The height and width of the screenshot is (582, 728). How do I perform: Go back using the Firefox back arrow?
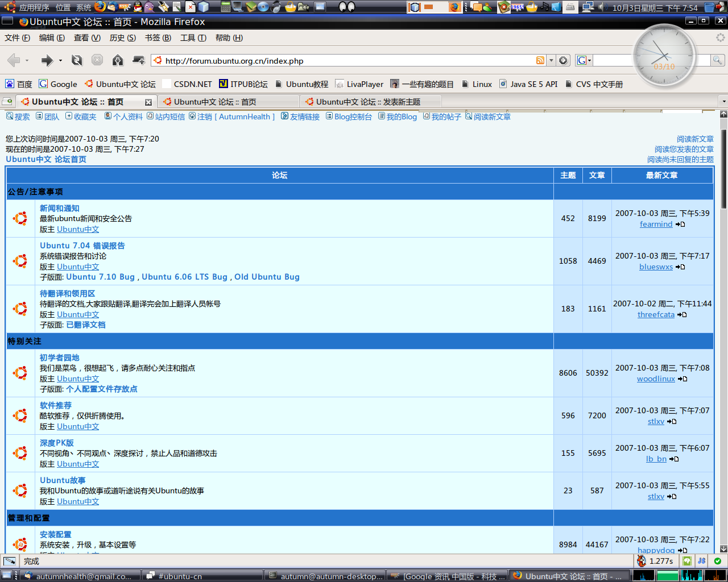(14, 60)
